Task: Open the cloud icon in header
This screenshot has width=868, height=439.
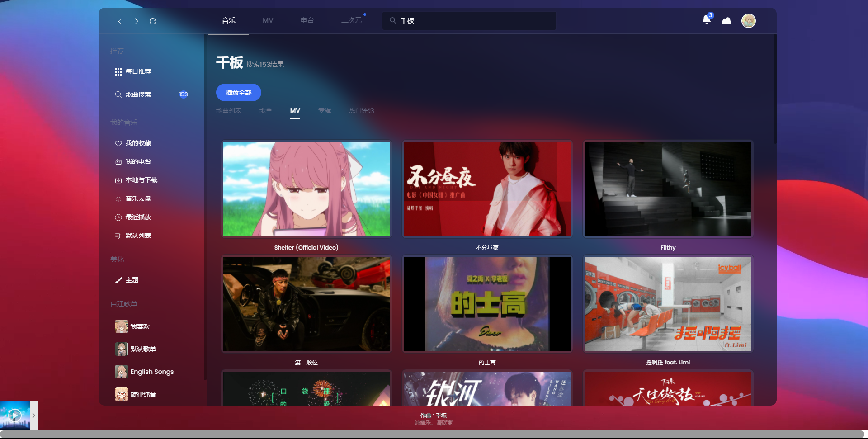Action: [x=726, y=21]
